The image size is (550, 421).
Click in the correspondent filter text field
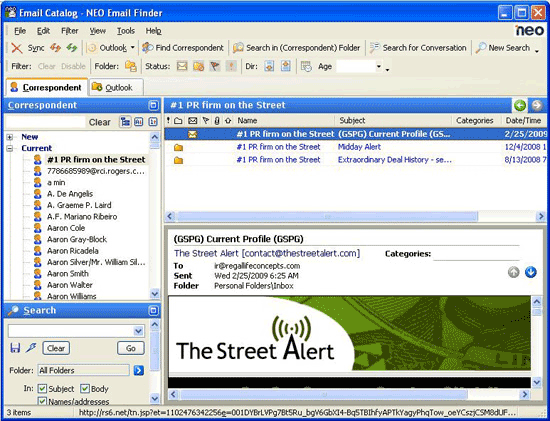point(46,122)
